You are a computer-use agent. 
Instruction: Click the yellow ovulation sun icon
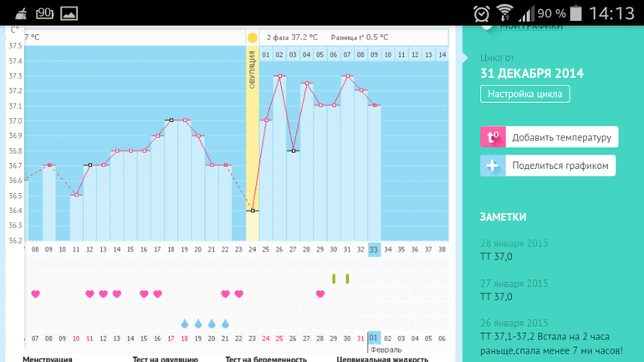253,38
